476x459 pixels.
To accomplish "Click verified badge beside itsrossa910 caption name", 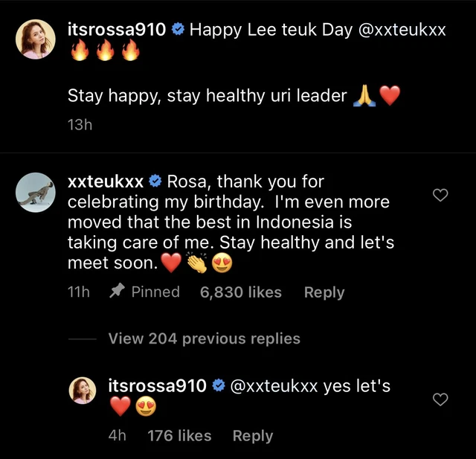I will [178, 30].
